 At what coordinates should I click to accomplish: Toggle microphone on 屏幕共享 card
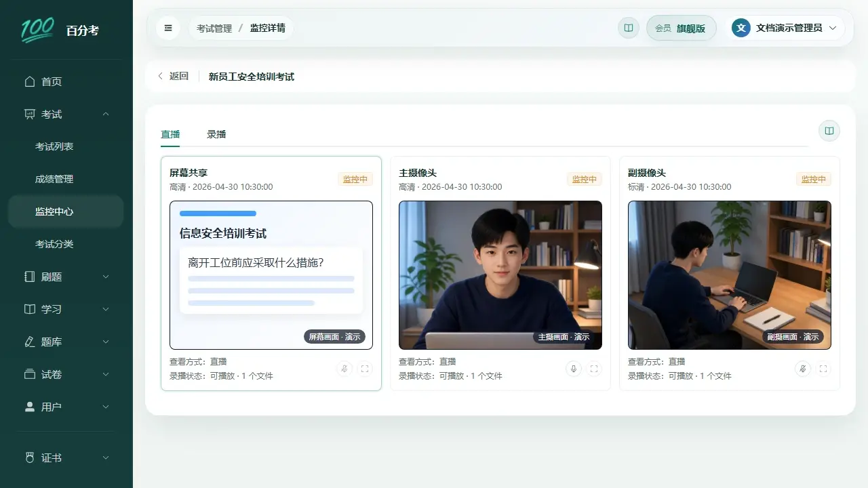[344, 369]
